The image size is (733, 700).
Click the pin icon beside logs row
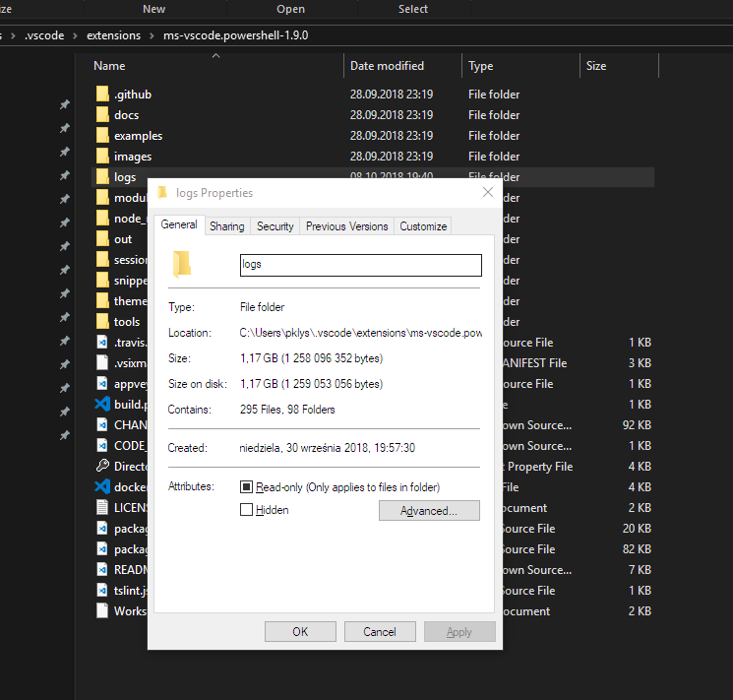pos(65,175)
